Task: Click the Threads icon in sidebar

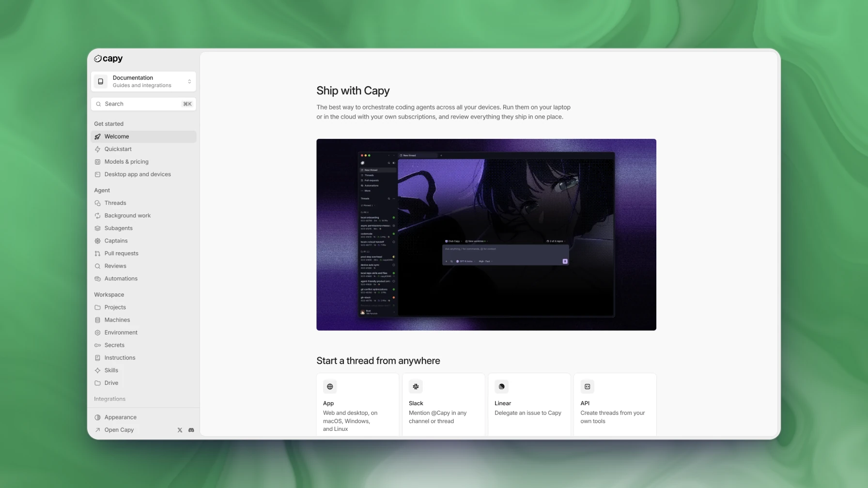Action: (97, 203)
